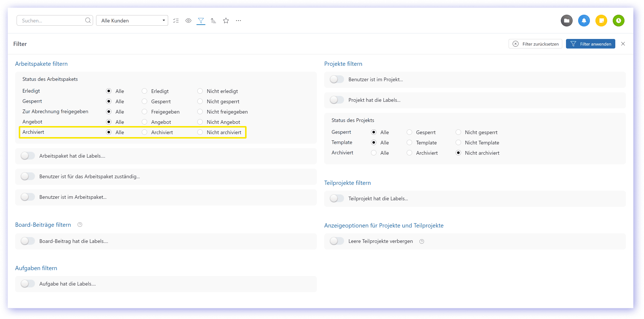Click the 'Filter zurücksetzen' button
This screenshot has height=319, width=644.
(535, 44)
